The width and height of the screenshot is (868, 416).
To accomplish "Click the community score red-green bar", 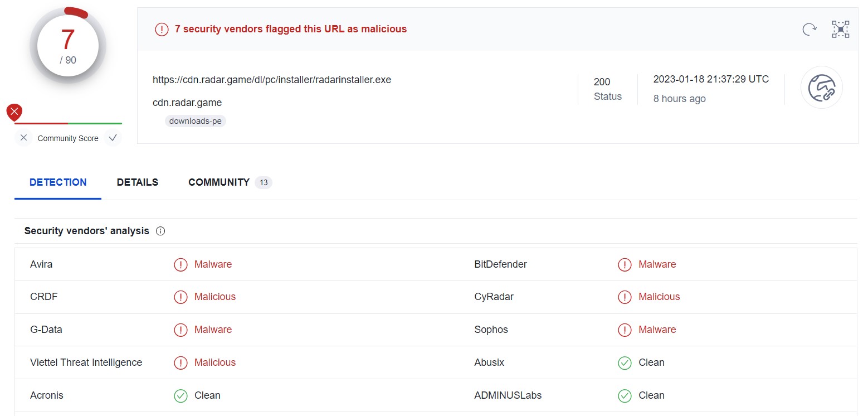I will [68, 123].
